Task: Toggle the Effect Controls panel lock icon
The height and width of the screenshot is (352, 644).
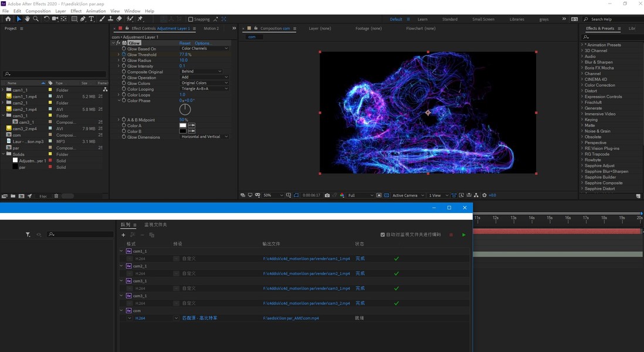Action: pos(127,28)
